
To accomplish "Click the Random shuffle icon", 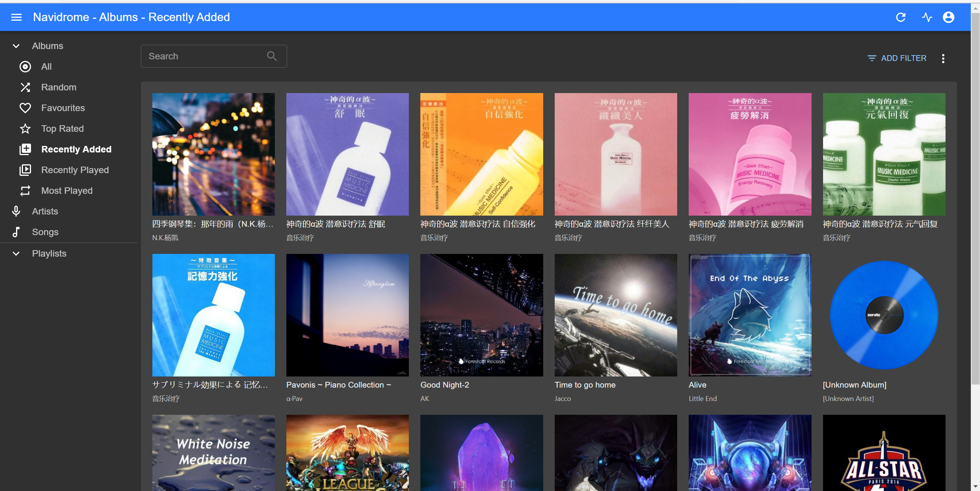I will [25, 87].
